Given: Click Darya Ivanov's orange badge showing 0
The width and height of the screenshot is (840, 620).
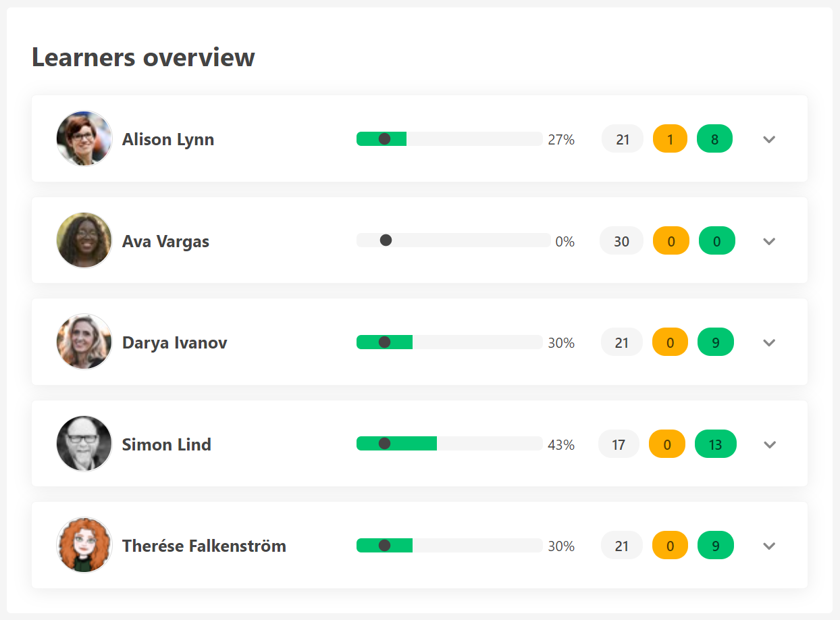Looking at the screenshot, I should point(670,342).
